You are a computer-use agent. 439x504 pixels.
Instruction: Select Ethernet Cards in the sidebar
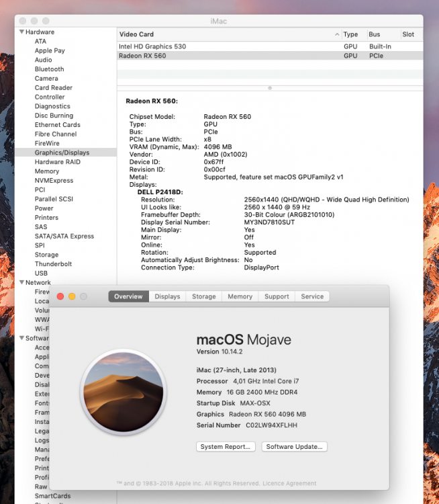point(58,125)
